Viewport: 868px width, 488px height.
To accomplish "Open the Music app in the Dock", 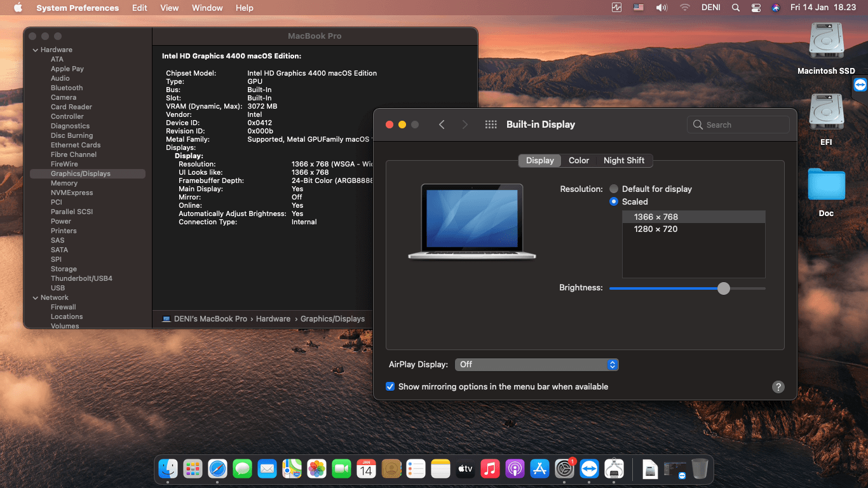I will (x=490, y=469).
